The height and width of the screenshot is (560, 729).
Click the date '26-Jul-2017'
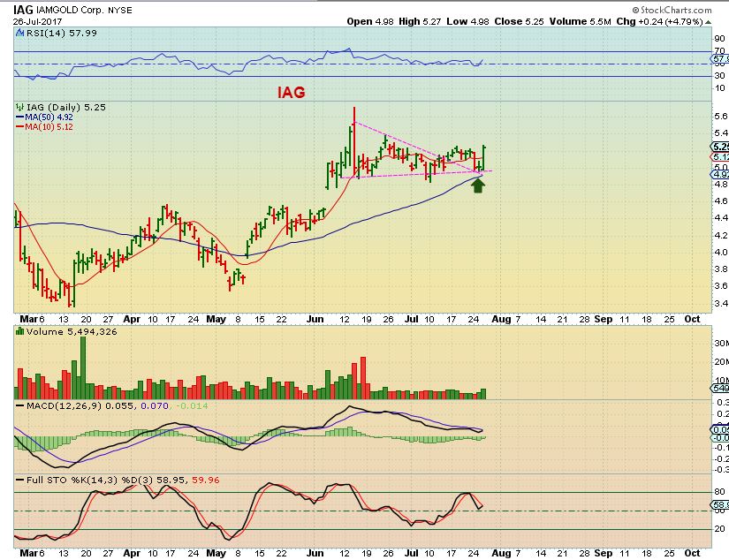[37, 21]
